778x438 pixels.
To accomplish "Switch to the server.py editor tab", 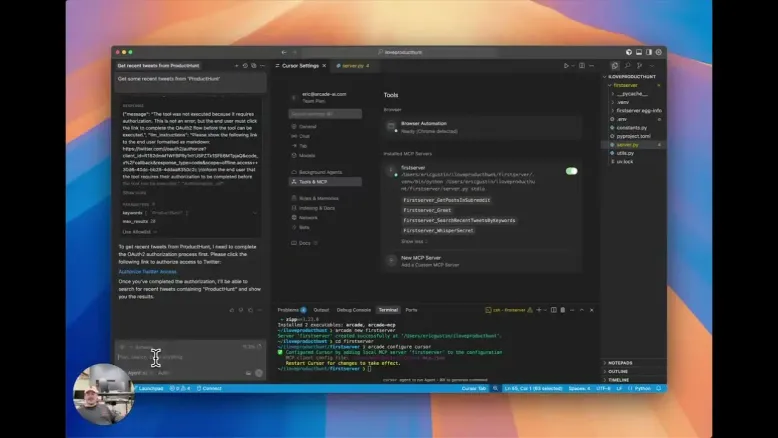I will (x=354, y=65).
